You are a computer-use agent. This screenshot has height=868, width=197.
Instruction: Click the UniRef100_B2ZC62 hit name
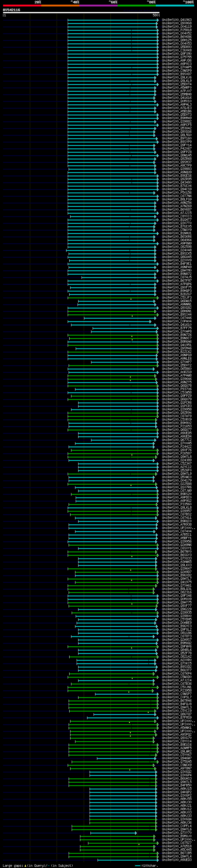pos(177,352)
